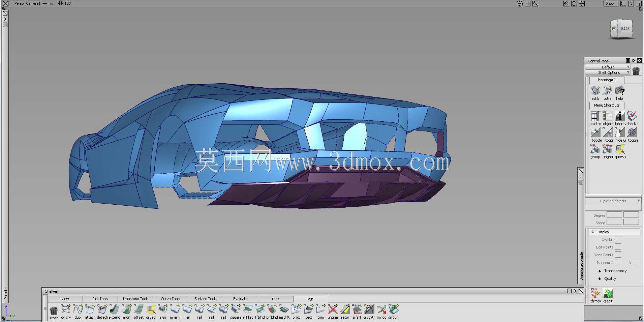Select the isect intersect tool
This screenshot has width=644, height=322.
[309, 309]
